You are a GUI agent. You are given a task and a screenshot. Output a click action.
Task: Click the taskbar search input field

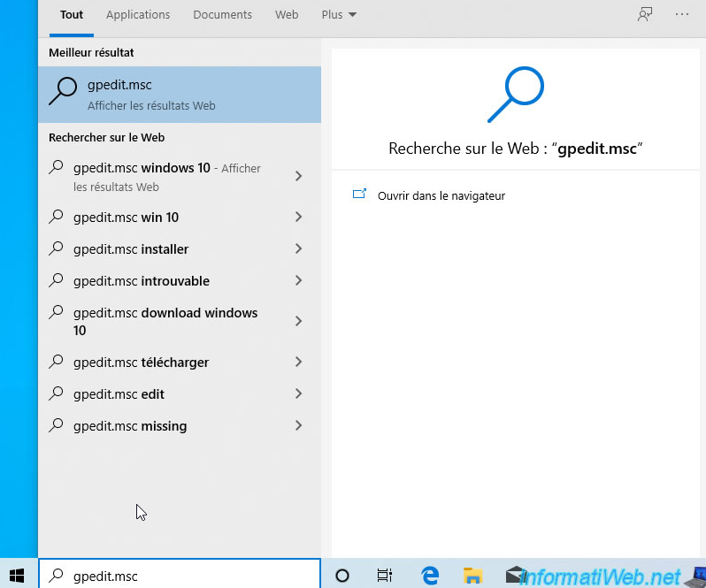(x=186, y=576)
